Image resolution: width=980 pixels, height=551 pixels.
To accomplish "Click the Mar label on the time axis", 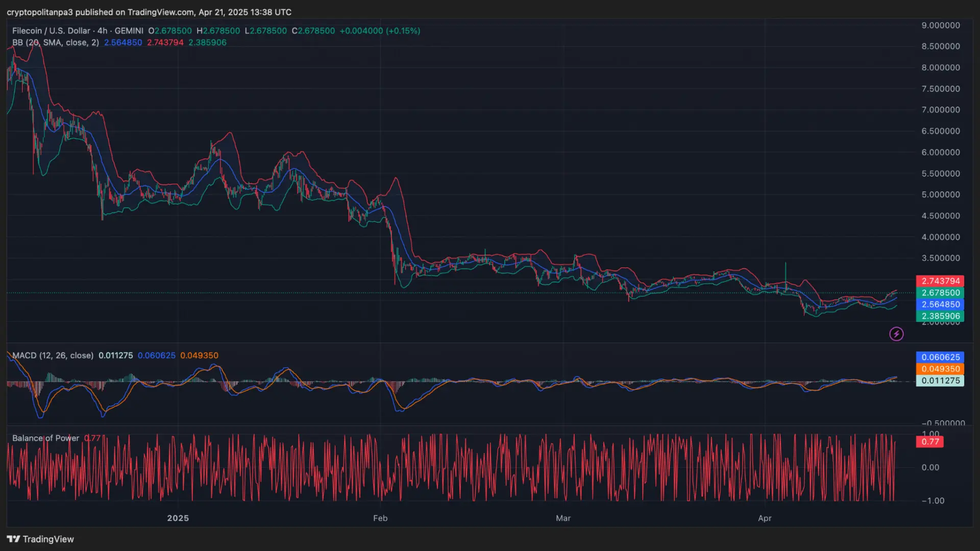I will (x=563, y=518).
